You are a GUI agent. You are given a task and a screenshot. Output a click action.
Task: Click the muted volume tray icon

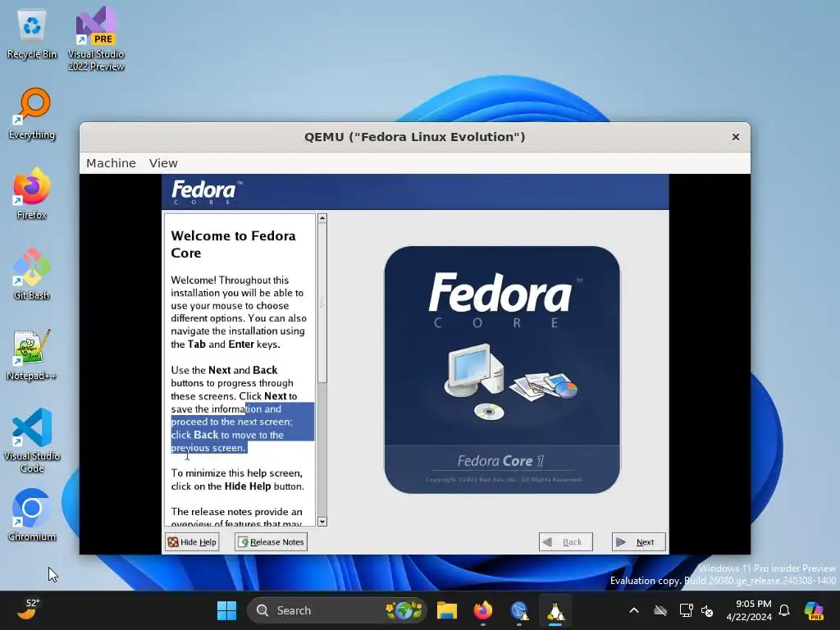pos(707,610)
